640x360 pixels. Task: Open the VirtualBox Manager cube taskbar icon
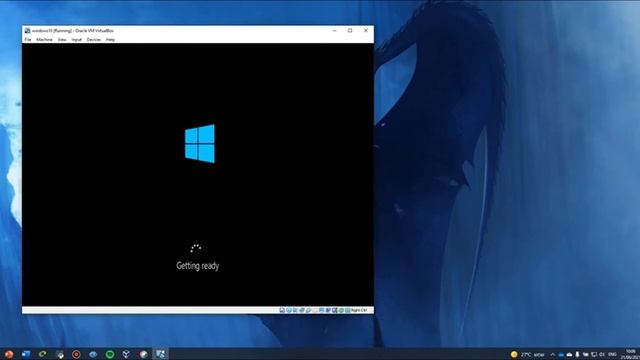127,354
